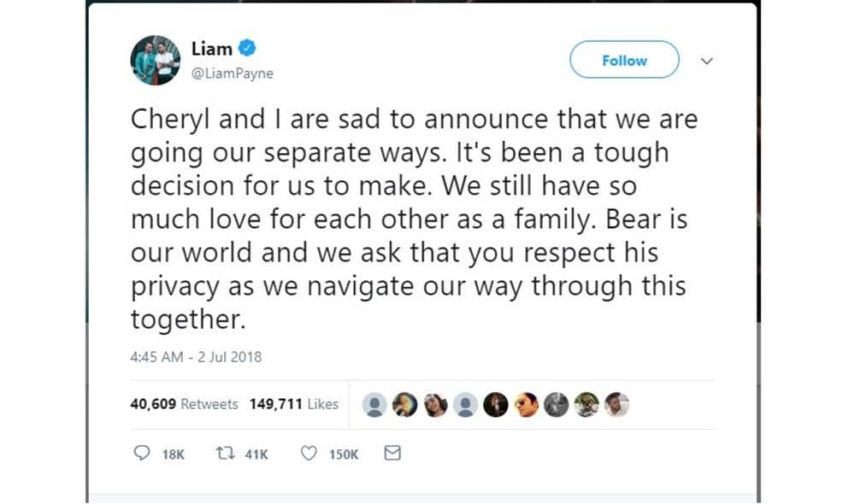The width and height of the screenshot is (855, 504).
Task: Toggle follow state on Liam's account
Action: [623, 60]
